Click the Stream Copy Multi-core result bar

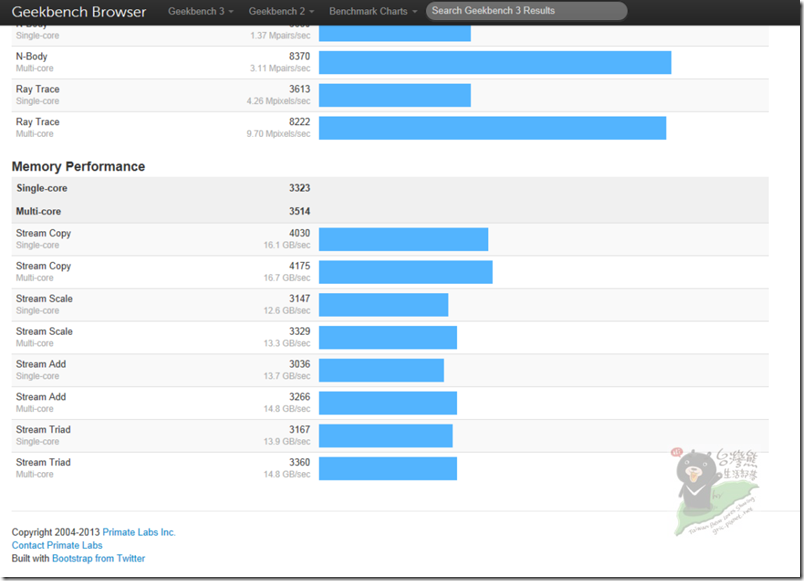pyautogui.click(x=406, y=272)
